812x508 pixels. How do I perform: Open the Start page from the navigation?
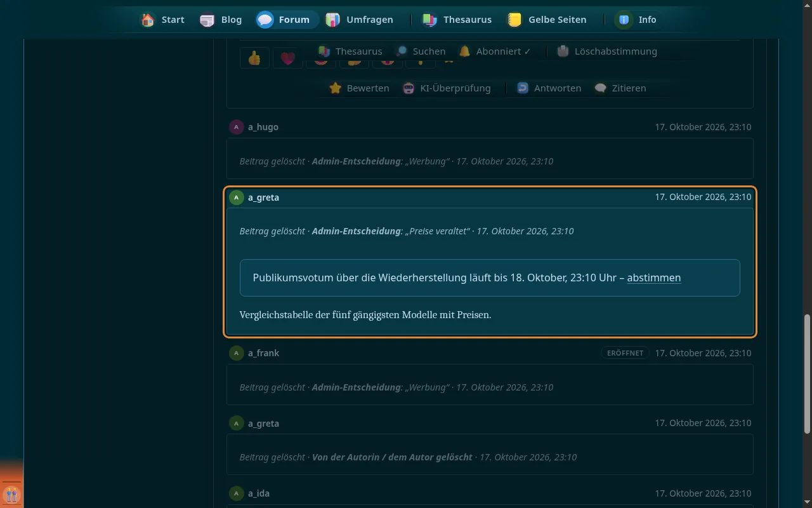(163, 20)
